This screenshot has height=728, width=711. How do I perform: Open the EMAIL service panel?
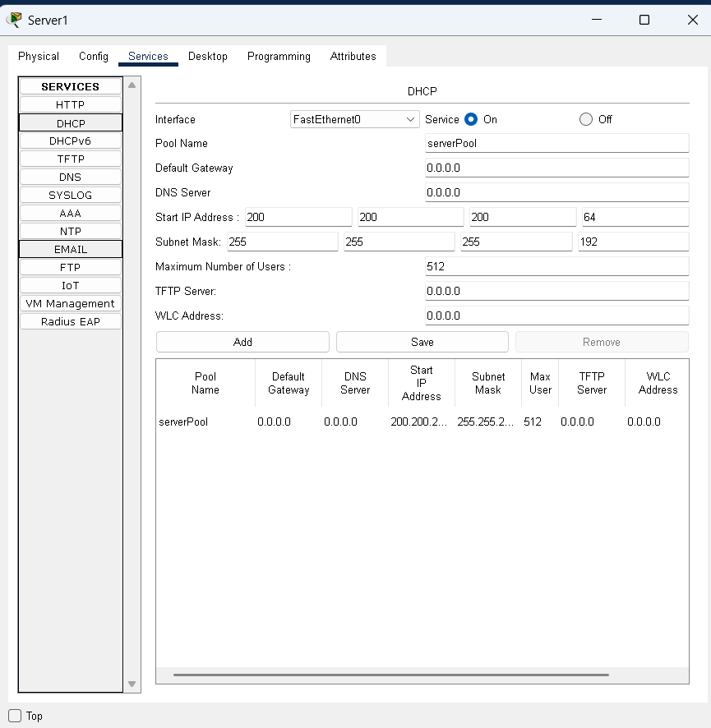coord(70,249)
